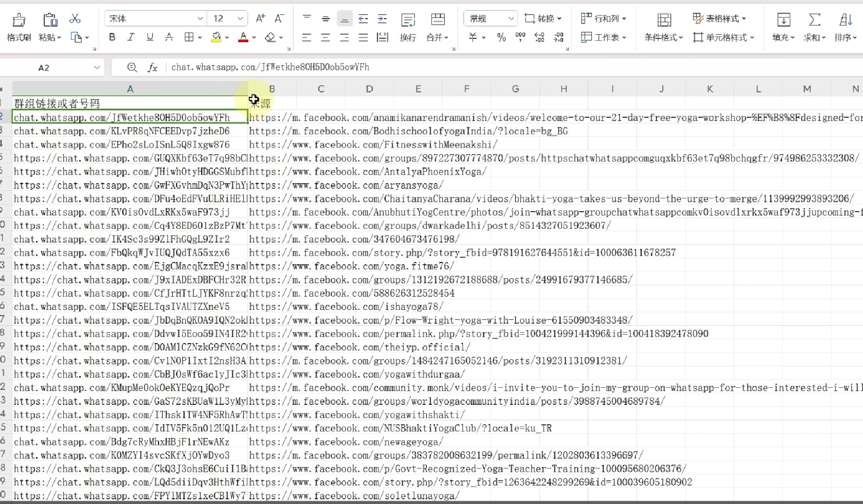Justify text alignment
The height and width of the screenshot is (504, 863).
click(x=363, y=37)
